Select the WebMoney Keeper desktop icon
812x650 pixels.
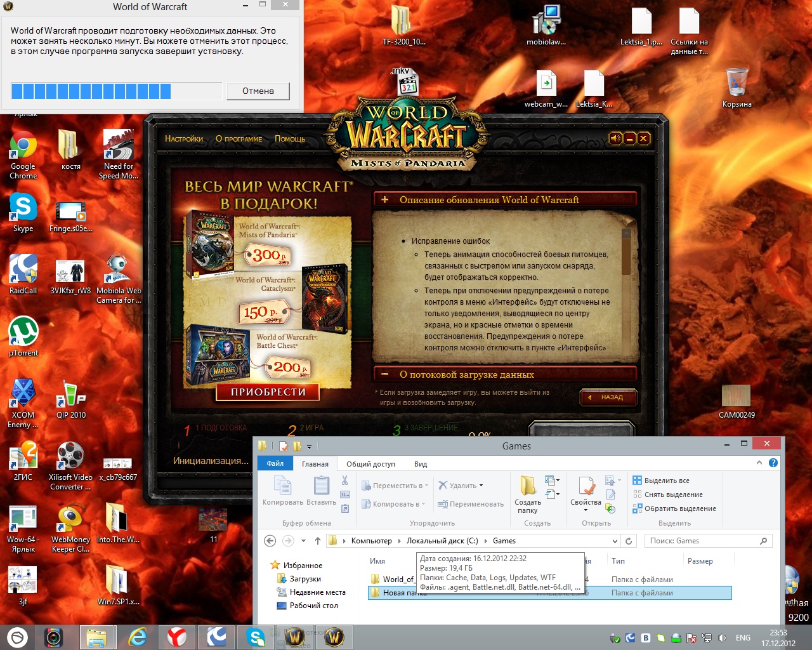point(70,528)
